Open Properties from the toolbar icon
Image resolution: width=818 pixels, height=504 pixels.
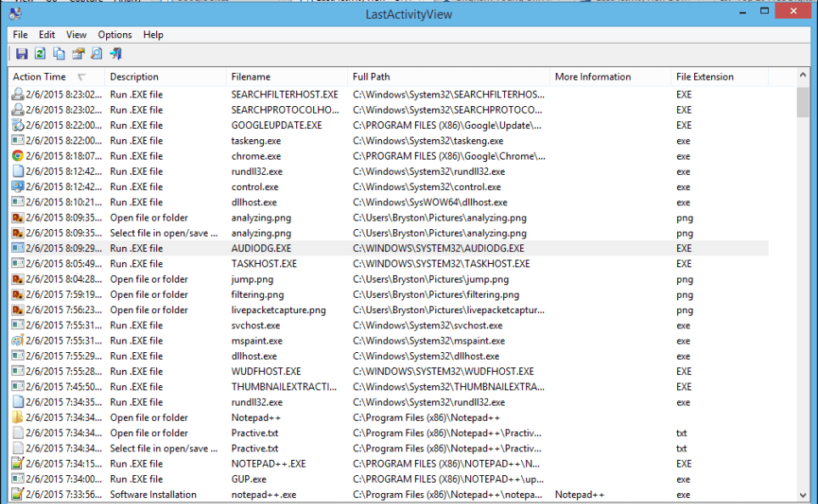click(78, 53)
